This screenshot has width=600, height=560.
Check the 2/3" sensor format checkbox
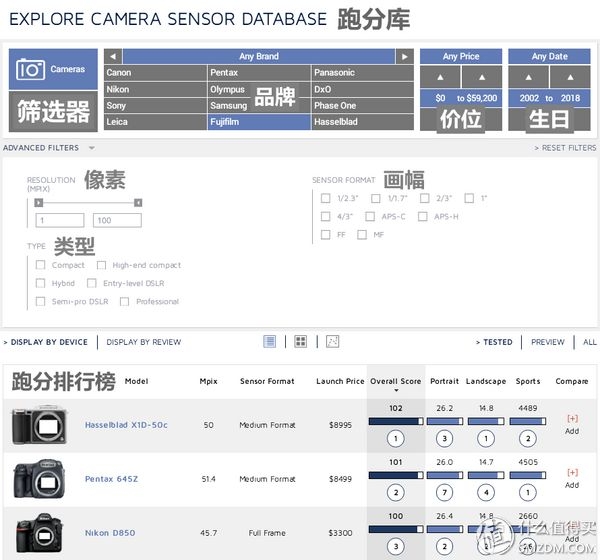point(424,198)
